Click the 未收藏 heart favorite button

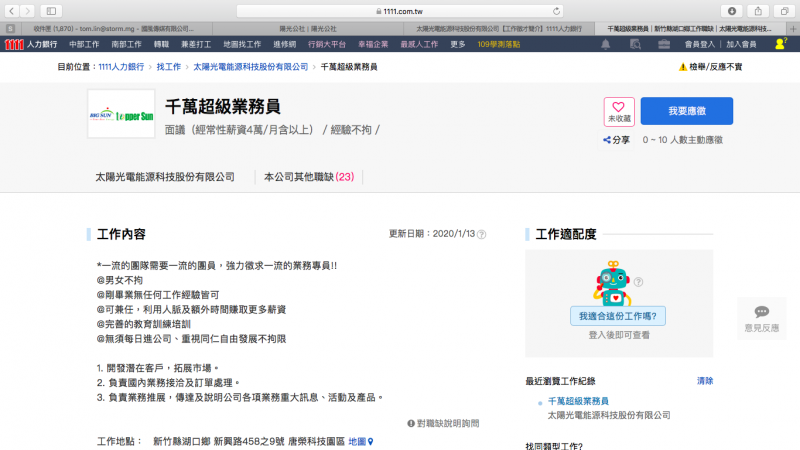(x=619, y=112)
